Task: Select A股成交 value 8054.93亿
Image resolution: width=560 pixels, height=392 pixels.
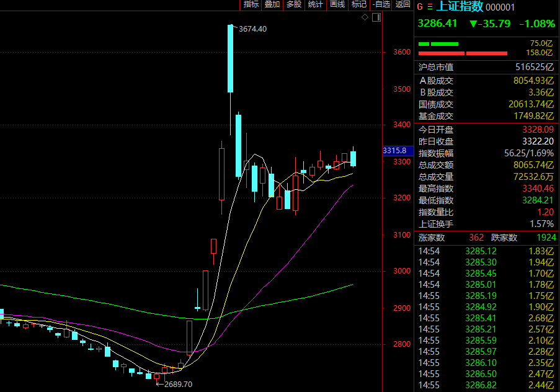Action: pos(533,81)
